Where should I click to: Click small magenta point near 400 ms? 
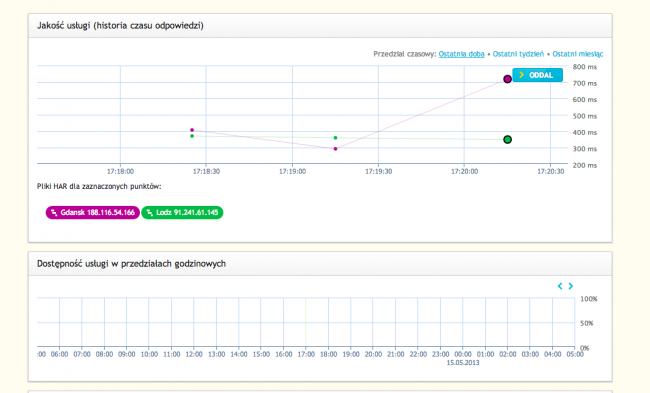(x=192, y=130)
